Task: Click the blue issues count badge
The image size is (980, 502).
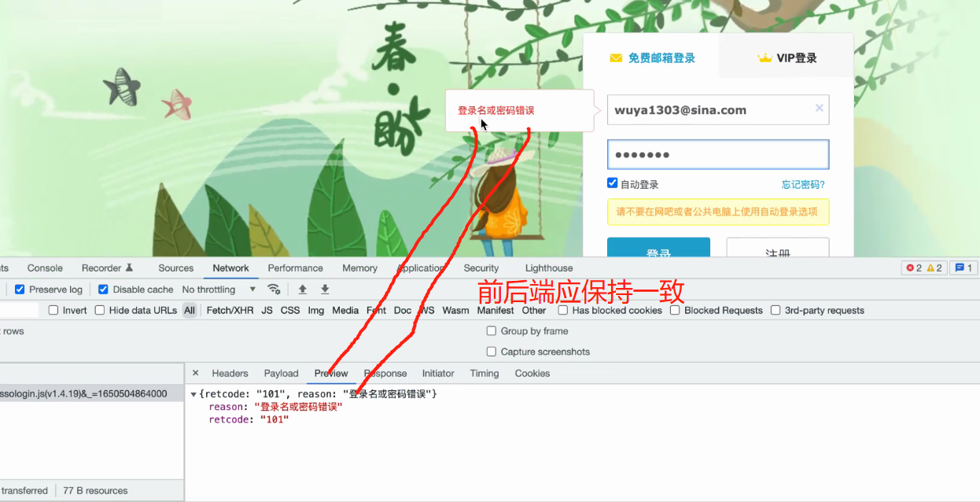Action: tap(964, 268)
